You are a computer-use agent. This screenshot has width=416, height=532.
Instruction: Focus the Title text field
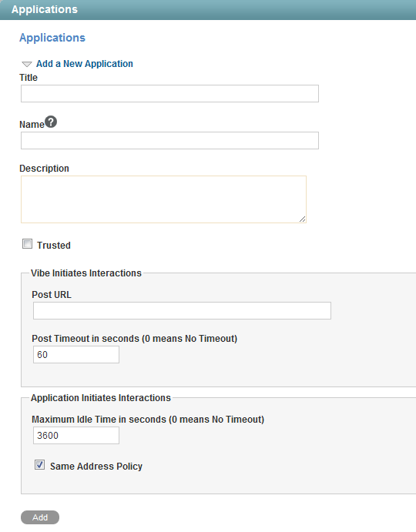(169, 94)
